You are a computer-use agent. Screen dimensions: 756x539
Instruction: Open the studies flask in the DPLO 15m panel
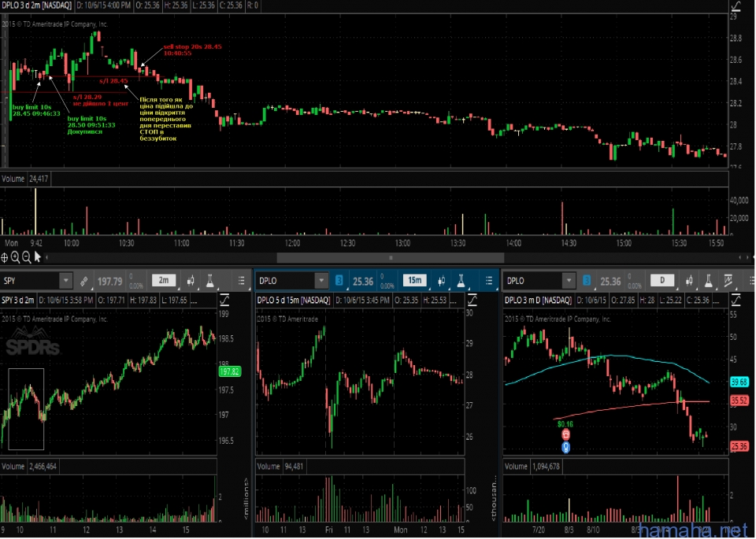(461, 281)
